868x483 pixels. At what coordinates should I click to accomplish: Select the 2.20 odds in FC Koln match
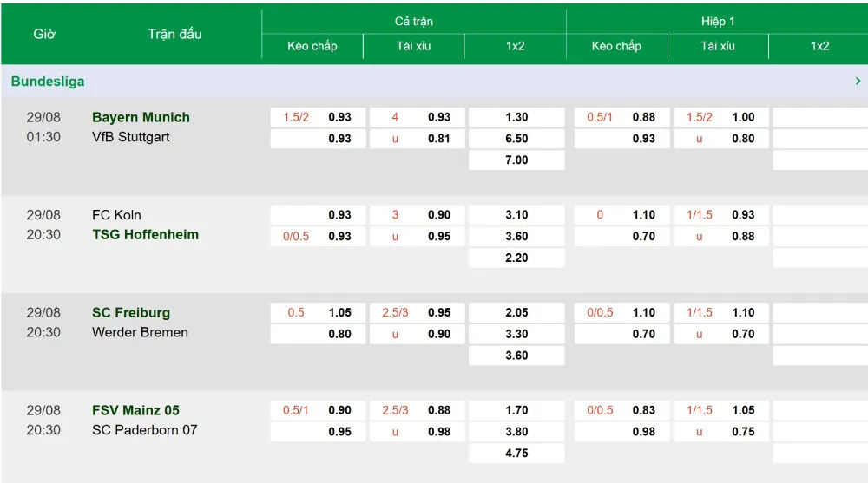pos(516,258)
